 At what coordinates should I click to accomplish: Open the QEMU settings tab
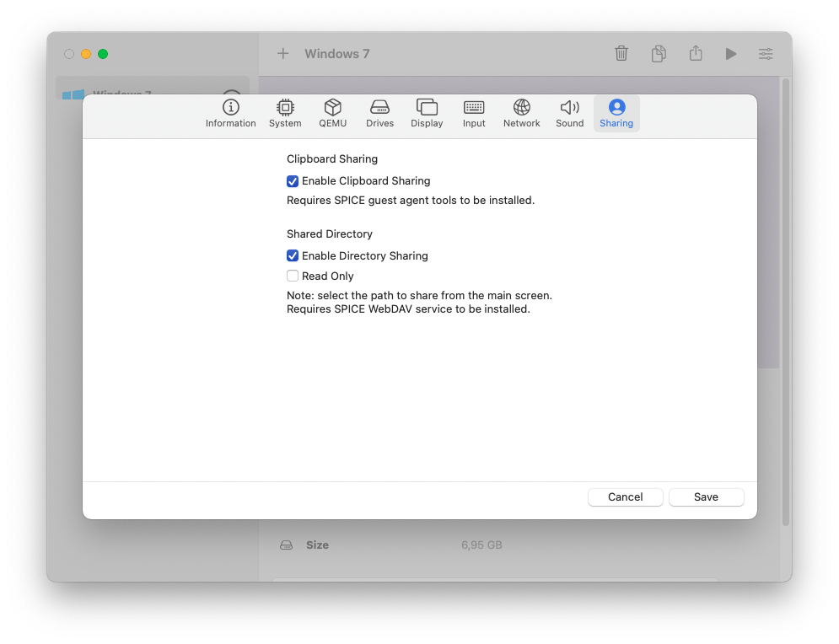(332, 114)
